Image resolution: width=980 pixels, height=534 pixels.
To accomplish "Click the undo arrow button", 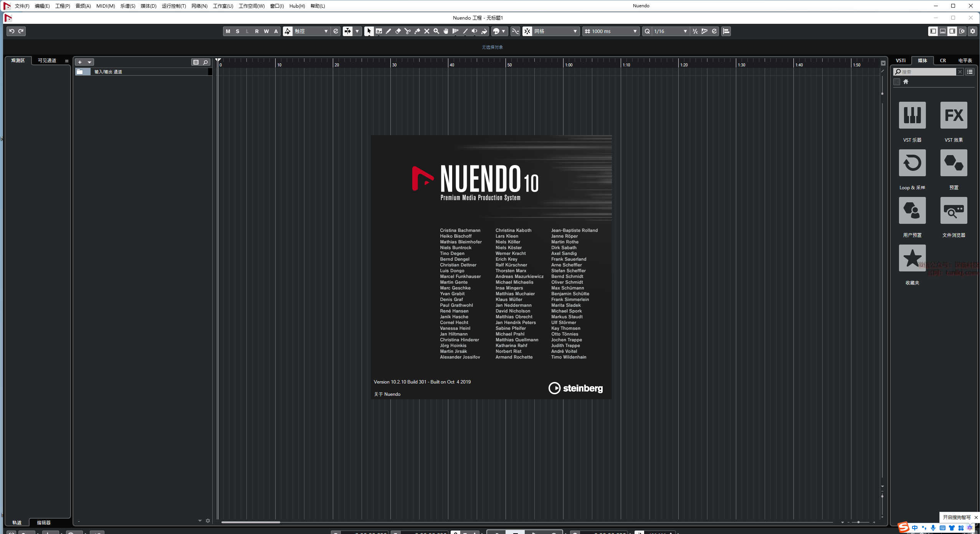I will pyautogui.click(x=12, y=31).
